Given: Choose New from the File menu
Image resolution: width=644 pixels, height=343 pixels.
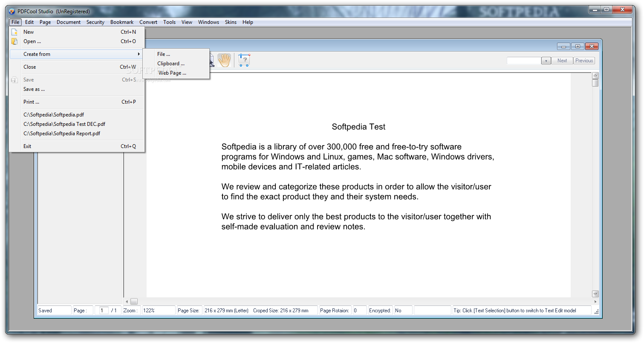Looking at the screenshot, I should pos(77,32).
